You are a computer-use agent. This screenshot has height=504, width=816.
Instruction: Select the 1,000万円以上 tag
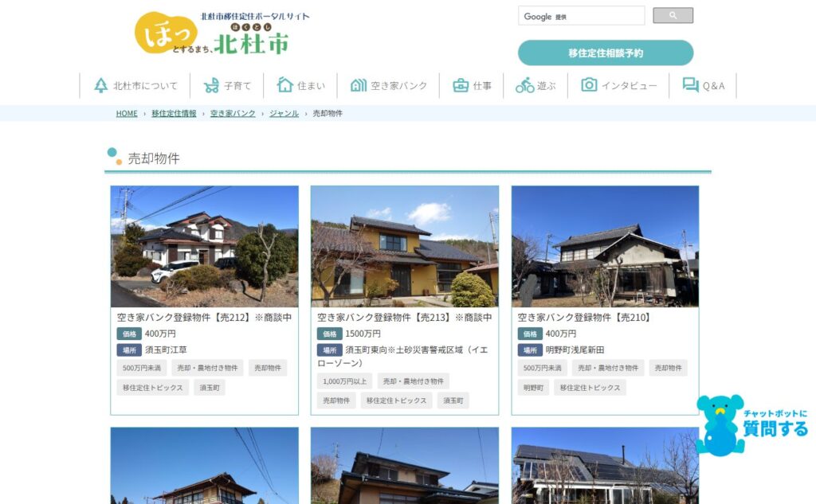coord(344,381)
